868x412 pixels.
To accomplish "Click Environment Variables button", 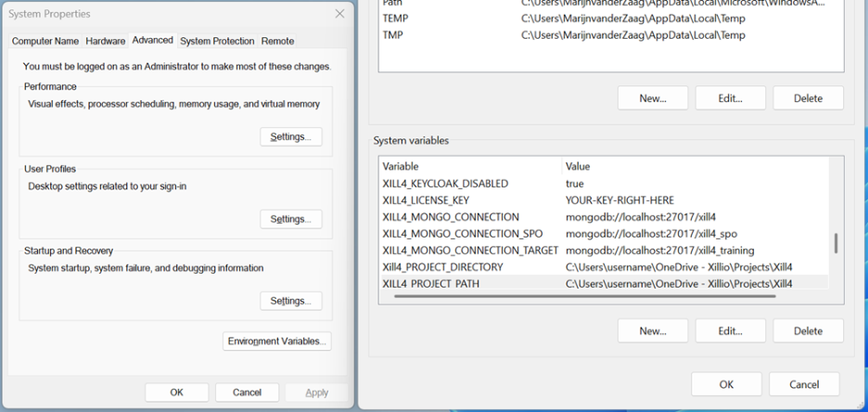I will [x=276, y=341].
